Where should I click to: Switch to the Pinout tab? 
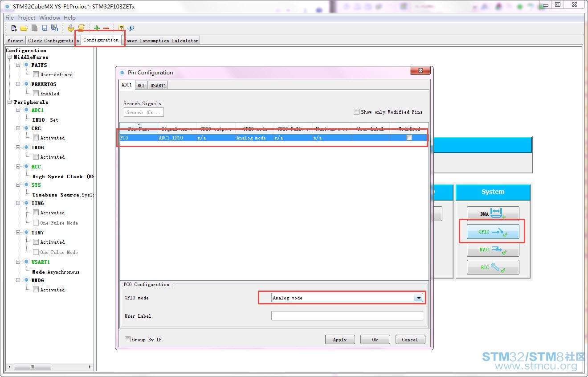coord(16,41)
